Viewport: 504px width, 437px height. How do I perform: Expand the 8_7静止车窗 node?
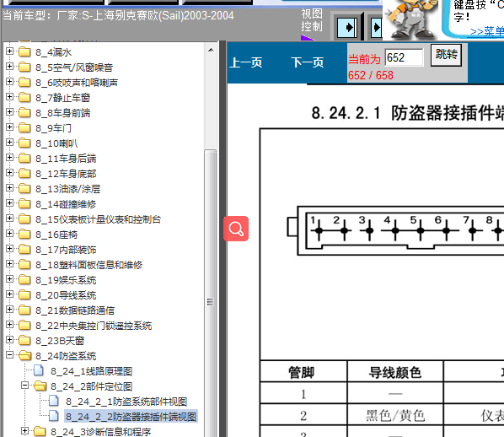(9, 96)
